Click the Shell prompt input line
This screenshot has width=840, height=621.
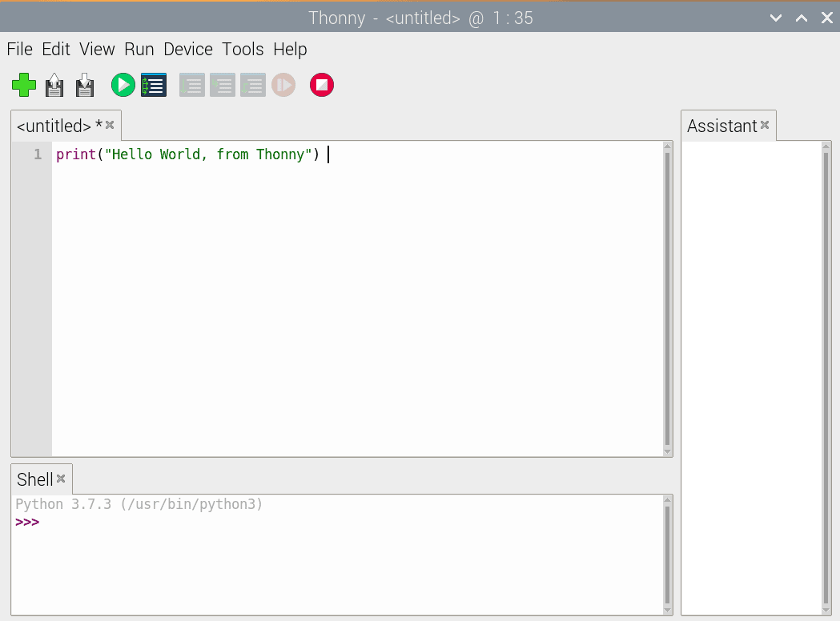(x=320, y=523)
